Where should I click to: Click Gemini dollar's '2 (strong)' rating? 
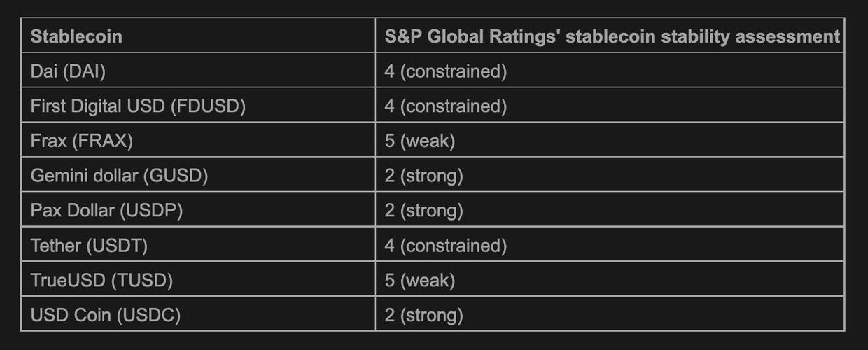[x=423, y=176]
